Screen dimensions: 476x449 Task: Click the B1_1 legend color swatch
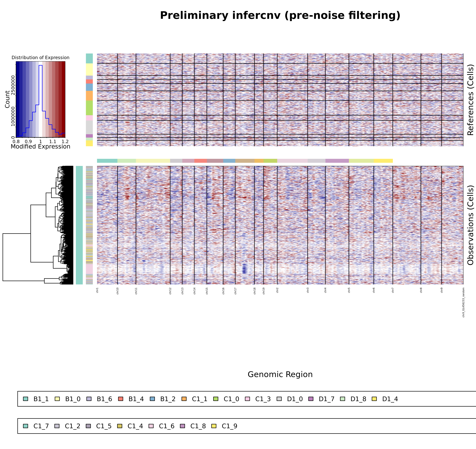pyautogui.click(x=26, y=399)
